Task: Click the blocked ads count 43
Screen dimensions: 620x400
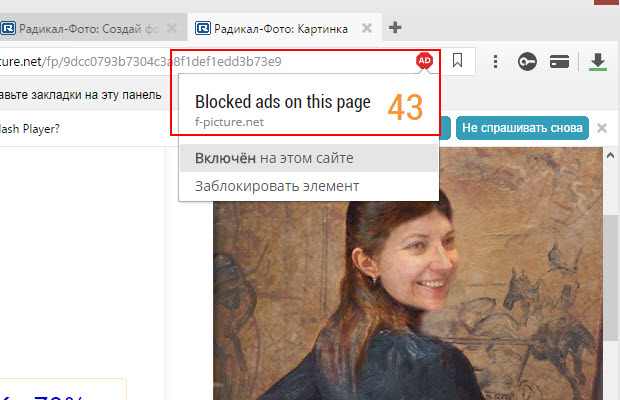Action: pyautogui.click(x=405, y=107)
